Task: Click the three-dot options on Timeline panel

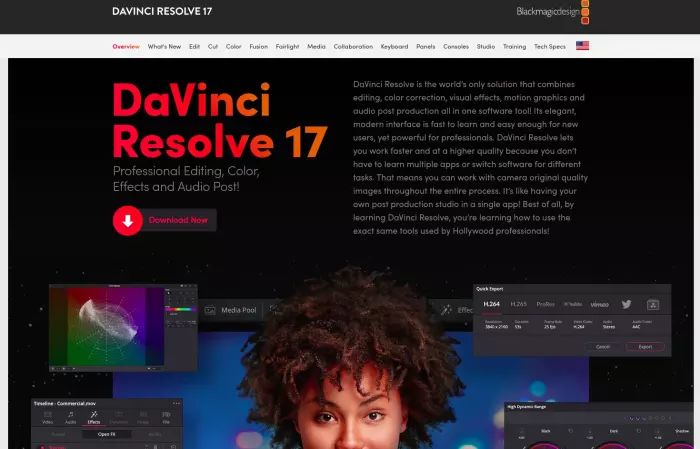Action: click(x=176, y=403)
